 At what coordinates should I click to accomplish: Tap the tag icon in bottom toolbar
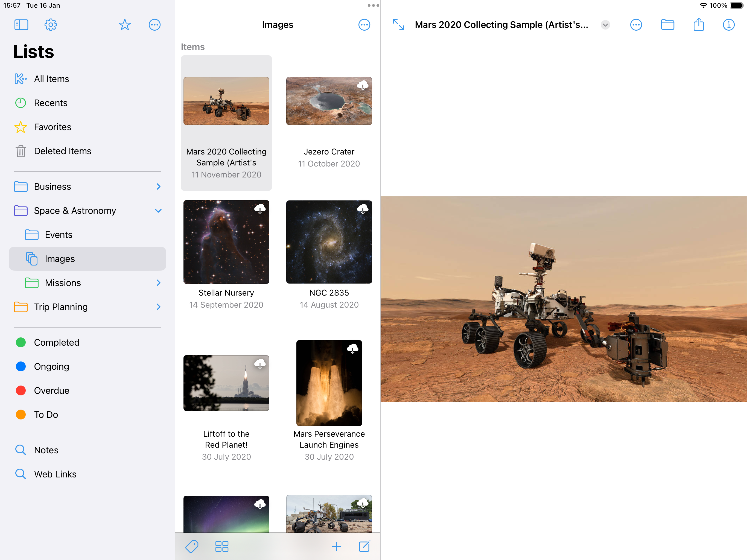[x=192, y=546]
